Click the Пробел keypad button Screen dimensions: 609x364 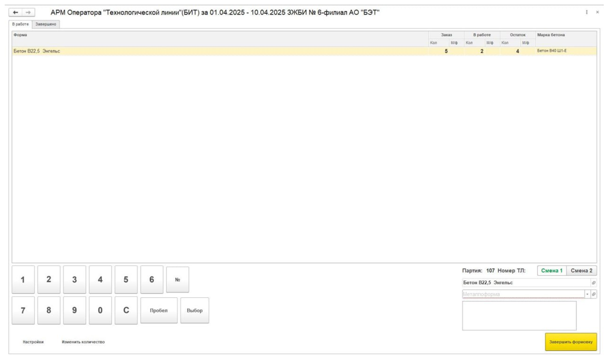pyautogui.click(x=159, y=311)
